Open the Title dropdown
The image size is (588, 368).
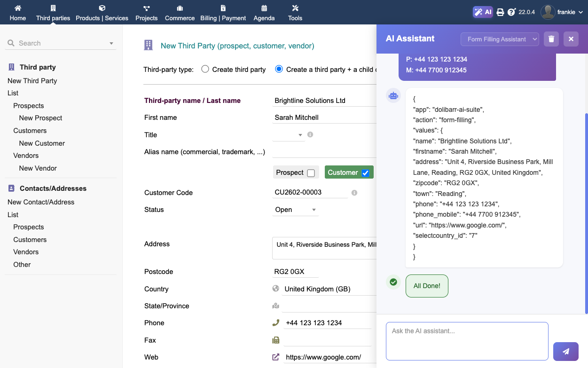pos(289,135)
